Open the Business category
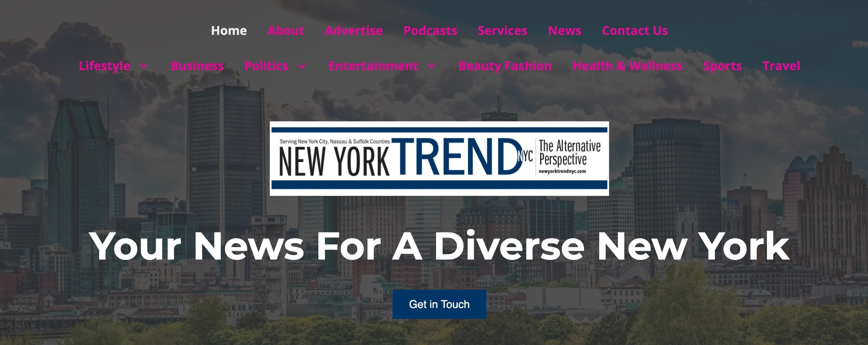 [x=197, y=66]
